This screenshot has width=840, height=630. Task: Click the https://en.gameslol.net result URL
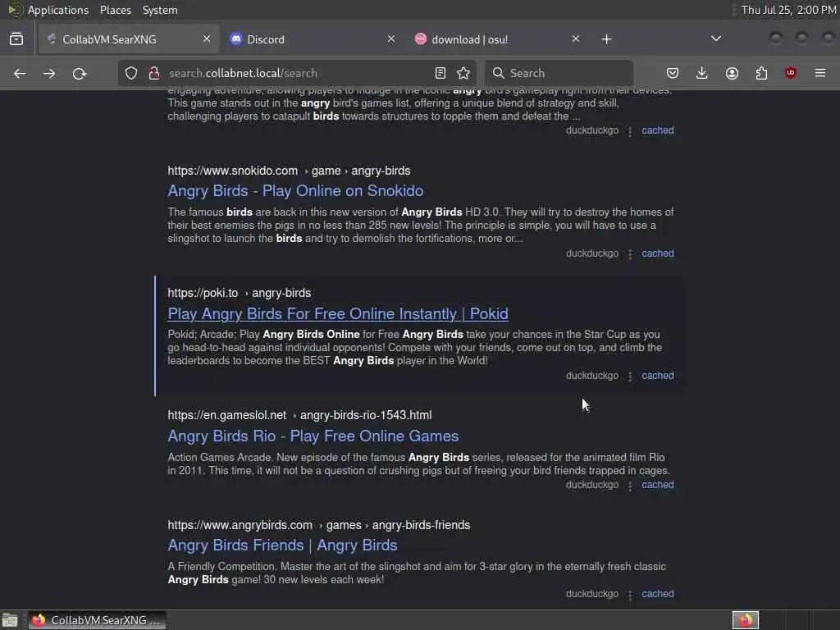299,415
